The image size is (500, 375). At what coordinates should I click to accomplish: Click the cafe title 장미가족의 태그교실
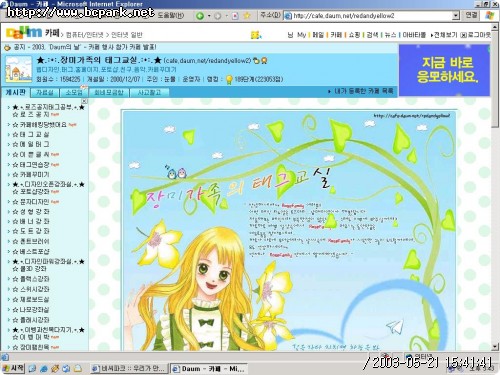pos(99,60)
